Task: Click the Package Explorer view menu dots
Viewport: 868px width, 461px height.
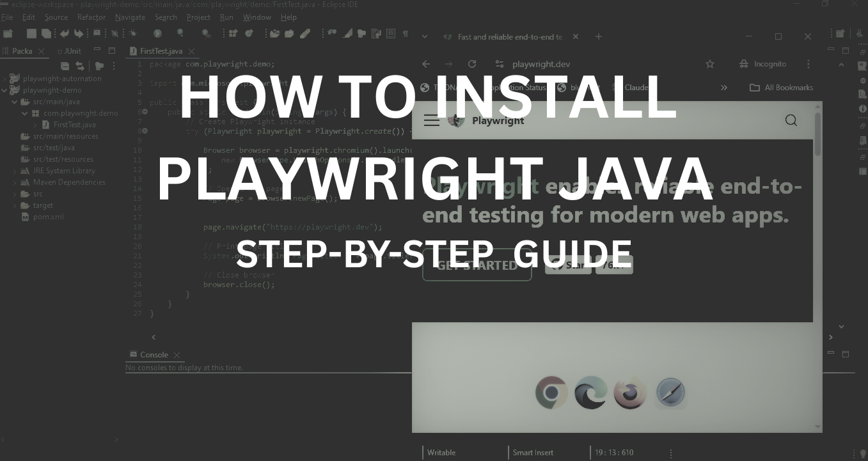Action: (114, 66)
